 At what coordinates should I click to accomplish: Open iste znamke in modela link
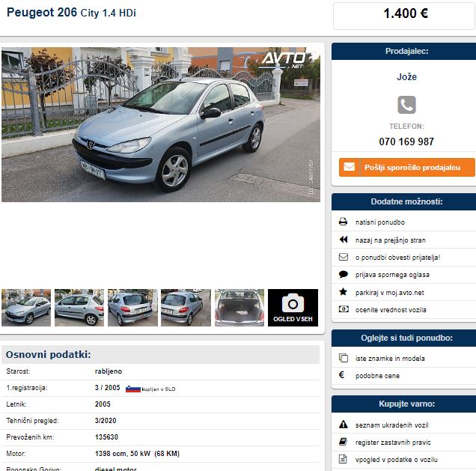[x=390, y=359]
